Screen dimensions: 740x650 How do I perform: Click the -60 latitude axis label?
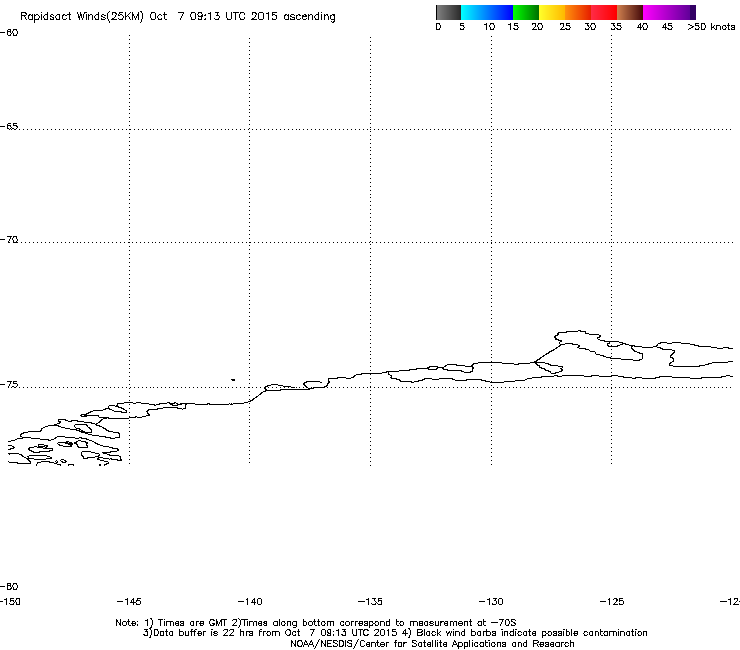coord(9,33)
